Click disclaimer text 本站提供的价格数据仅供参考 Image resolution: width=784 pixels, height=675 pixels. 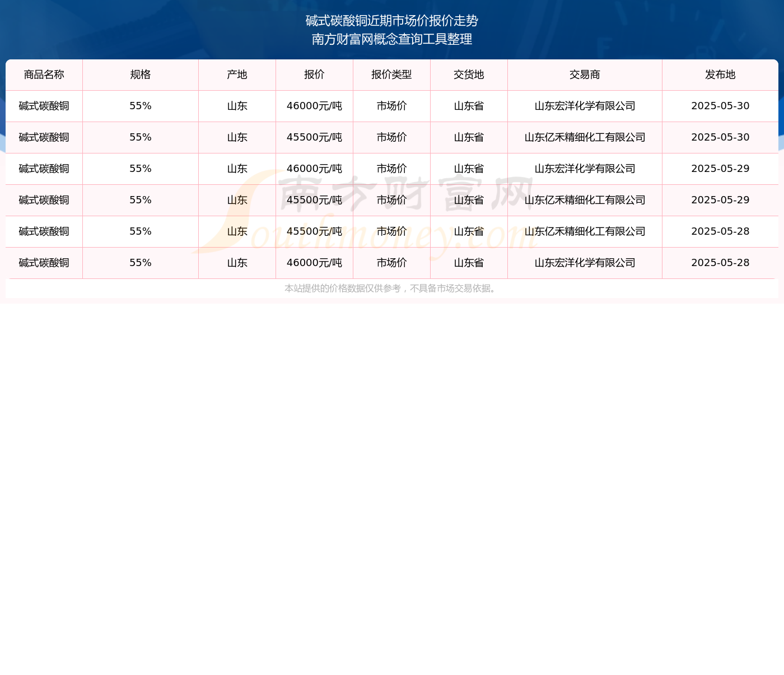tap(343, 288)
